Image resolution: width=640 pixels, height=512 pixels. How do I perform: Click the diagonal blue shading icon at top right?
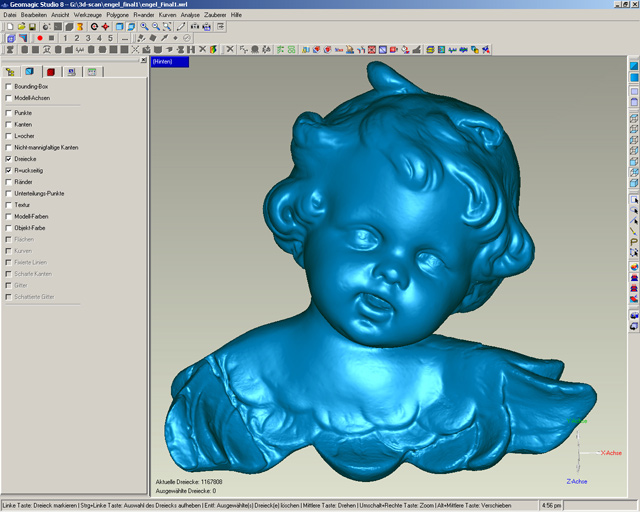634,66
